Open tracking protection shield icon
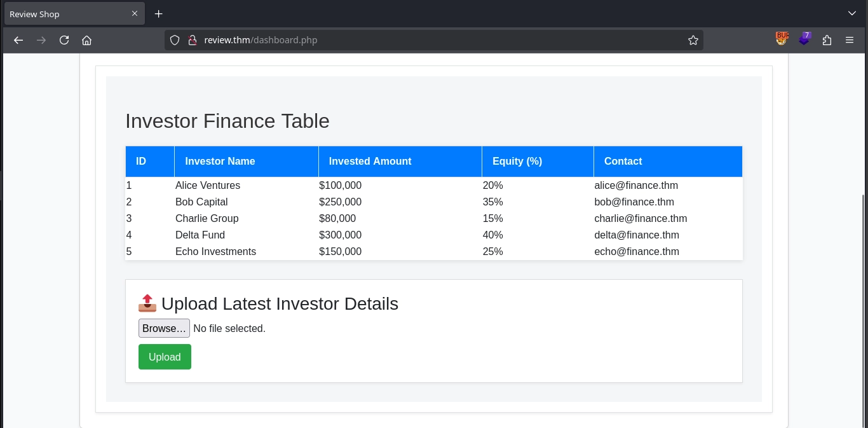The width and height of the screenshot is (868, 428). tap(175, 40)
